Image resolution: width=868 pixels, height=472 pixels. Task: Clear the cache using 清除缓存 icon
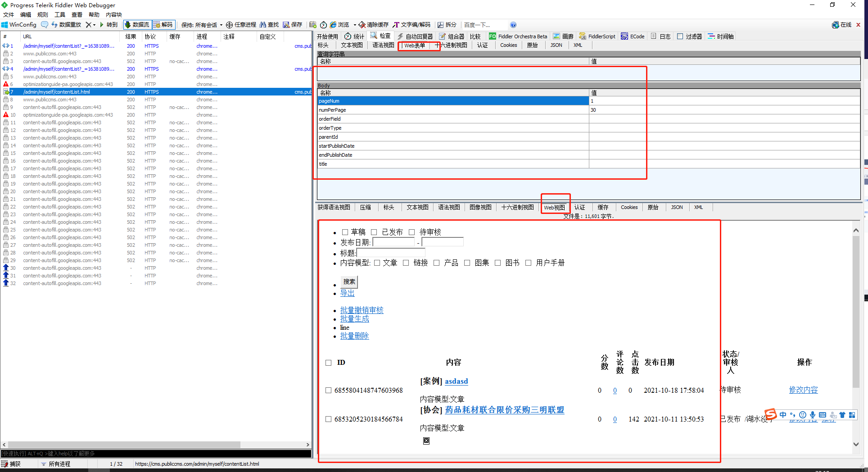(374, 25)
